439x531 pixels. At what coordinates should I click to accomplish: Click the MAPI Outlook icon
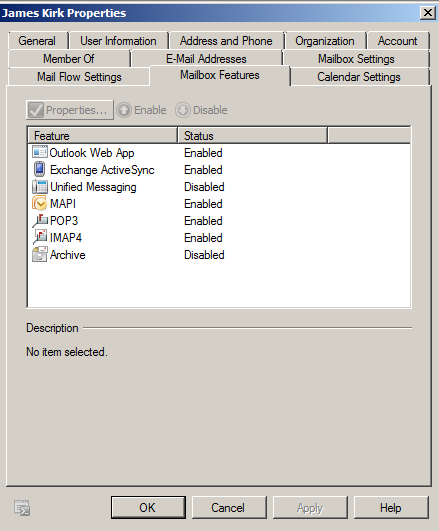40,204
